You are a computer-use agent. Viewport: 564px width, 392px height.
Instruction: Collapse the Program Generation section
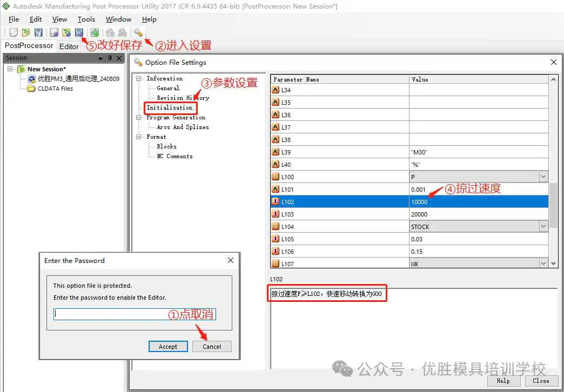[138, 117]
